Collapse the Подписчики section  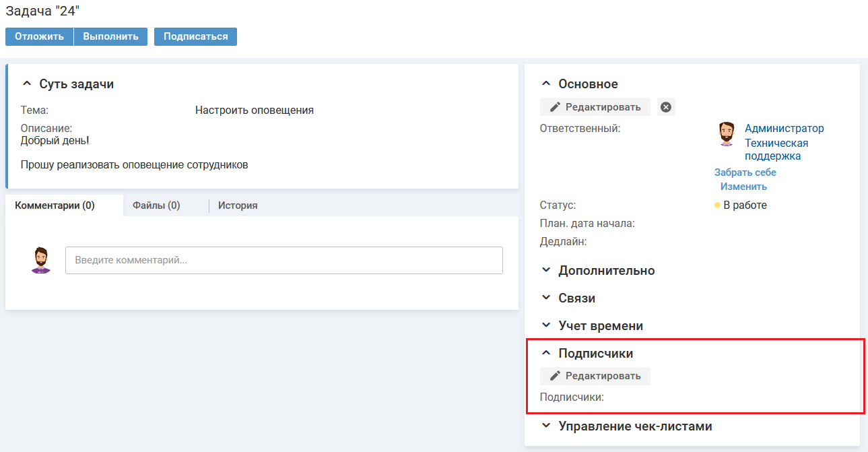tap(546, 354)
